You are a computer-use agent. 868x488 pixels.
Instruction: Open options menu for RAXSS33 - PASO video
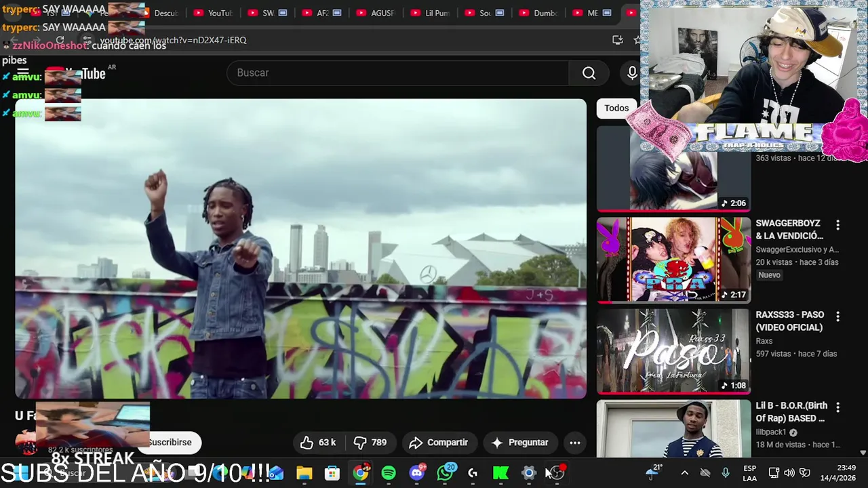pos(837,316)
